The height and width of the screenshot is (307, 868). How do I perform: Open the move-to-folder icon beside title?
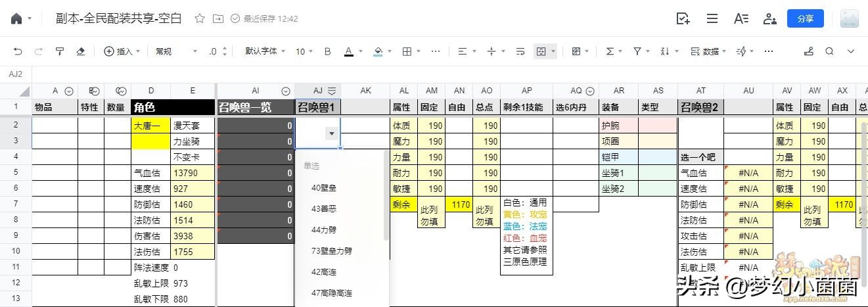[218, 18]
